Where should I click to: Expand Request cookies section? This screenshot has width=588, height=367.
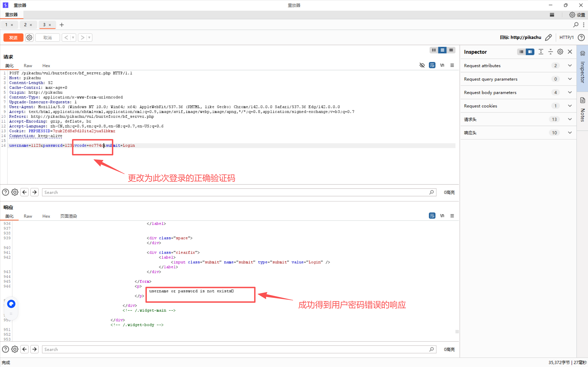coord(570,106)
